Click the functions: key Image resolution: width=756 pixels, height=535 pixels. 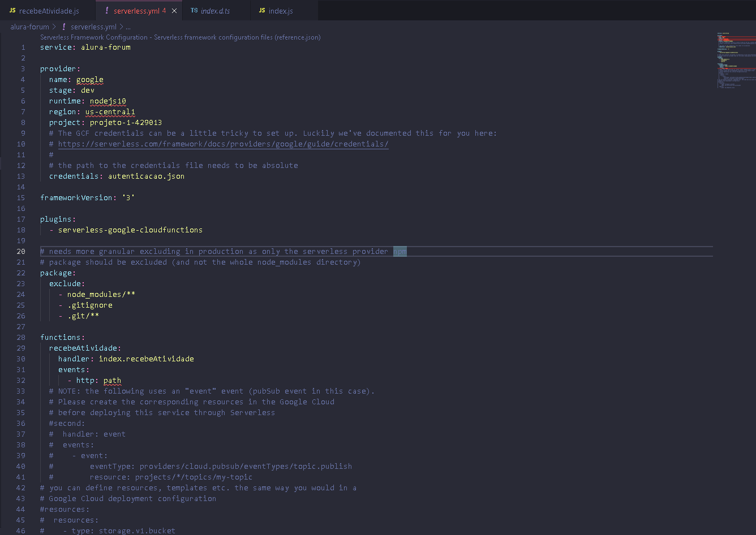coord(63,338)
